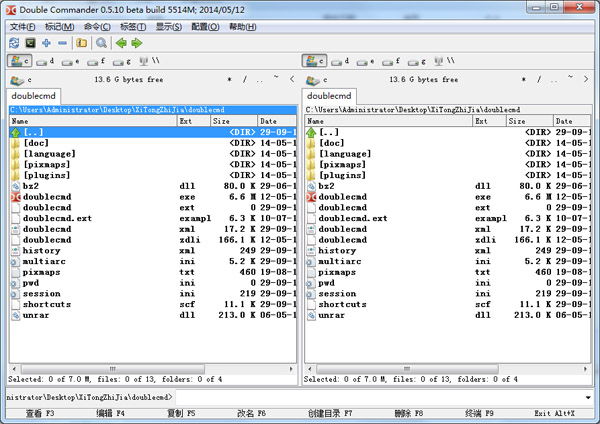The width and height of the screenshot is (600, 424).
Task: Click the blue plus select-group icon
Action: [46, 43]
